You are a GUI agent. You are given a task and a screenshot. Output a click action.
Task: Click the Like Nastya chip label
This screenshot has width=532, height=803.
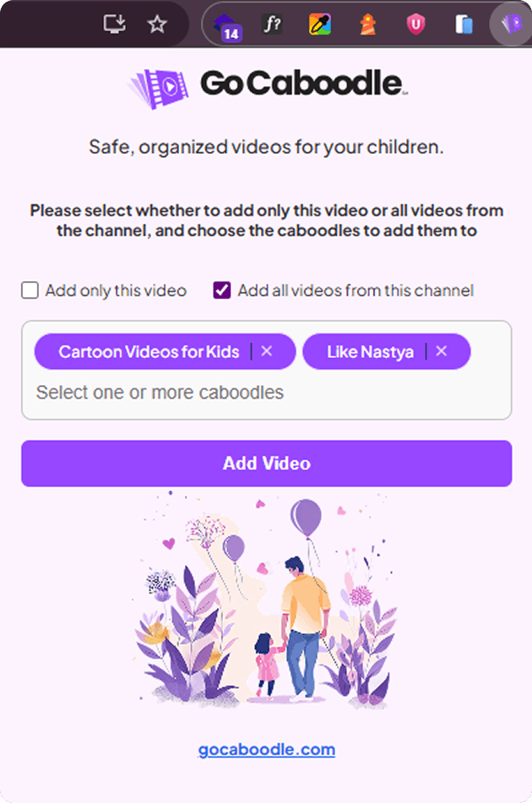[370, 351]
